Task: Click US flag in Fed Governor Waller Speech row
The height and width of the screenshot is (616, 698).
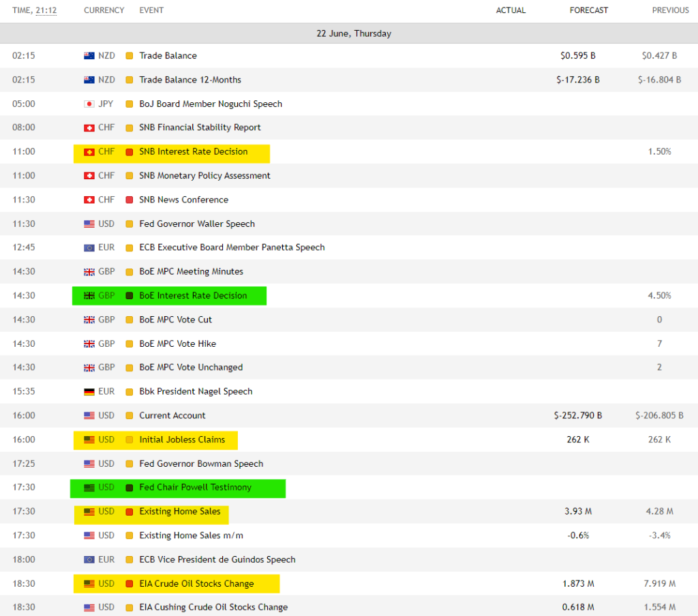Action: click(89, 224)
